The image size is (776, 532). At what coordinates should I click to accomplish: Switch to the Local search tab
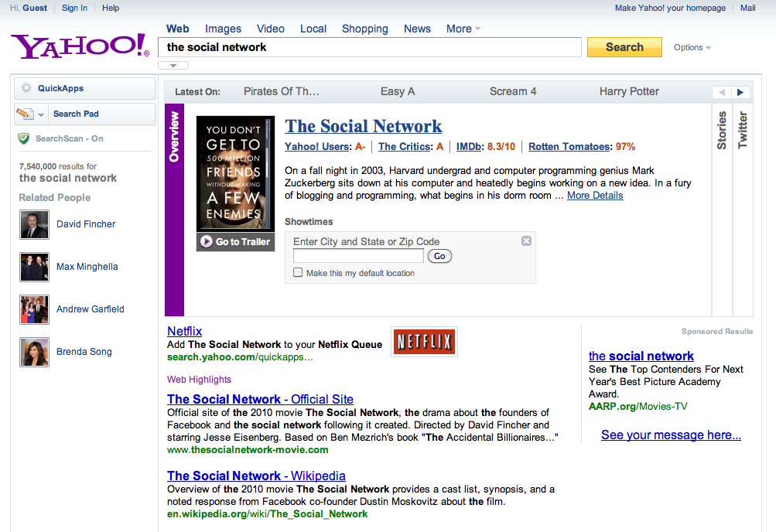(313, 29)
